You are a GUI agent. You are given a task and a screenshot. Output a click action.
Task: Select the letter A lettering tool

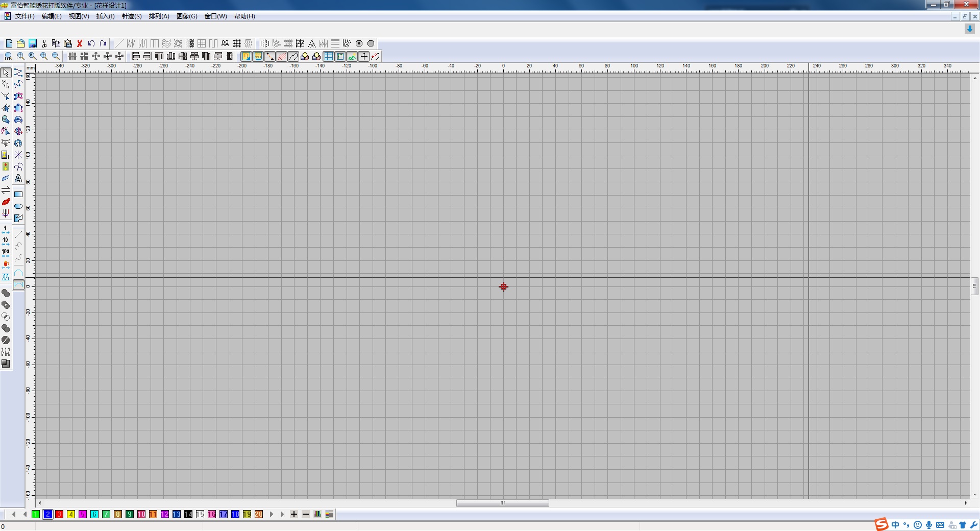point(18,179)
